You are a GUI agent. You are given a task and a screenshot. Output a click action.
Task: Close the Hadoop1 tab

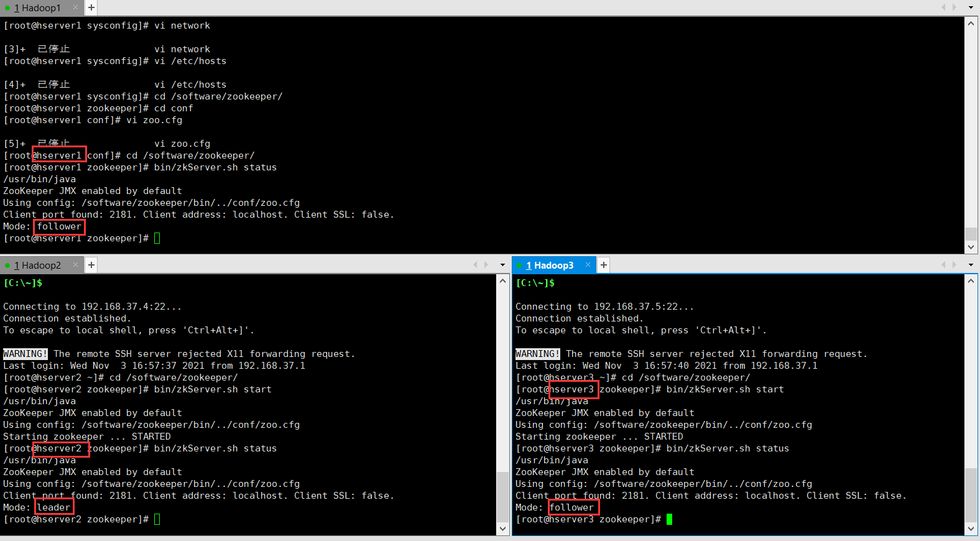[75, 7]
